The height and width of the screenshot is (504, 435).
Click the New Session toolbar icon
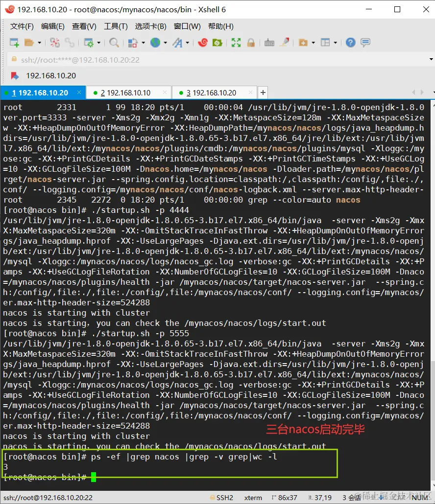[15, 43]
